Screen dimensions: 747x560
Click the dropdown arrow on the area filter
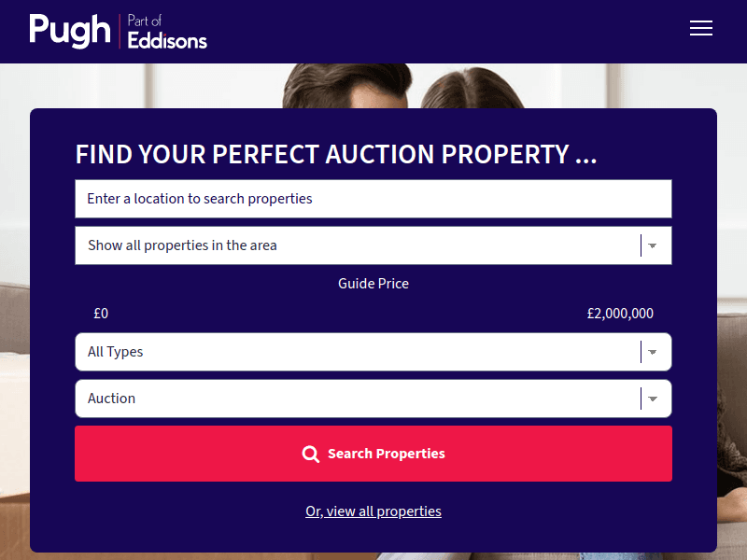(x=653, y=245)
